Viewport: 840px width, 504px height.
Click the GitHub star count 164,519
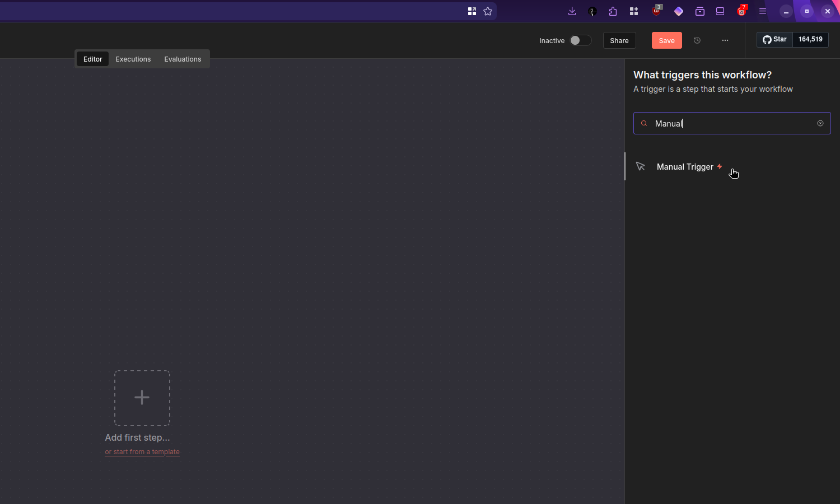point(810,39)
